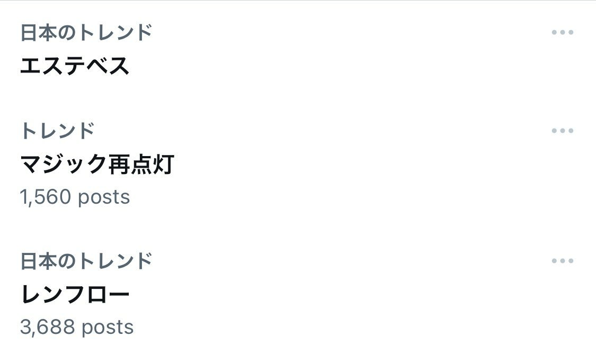Image resolution: width=596 pixels, height=364 pixels.
Task: Click the トレンド label above マジック再点灯
Action: click(58, 131)
